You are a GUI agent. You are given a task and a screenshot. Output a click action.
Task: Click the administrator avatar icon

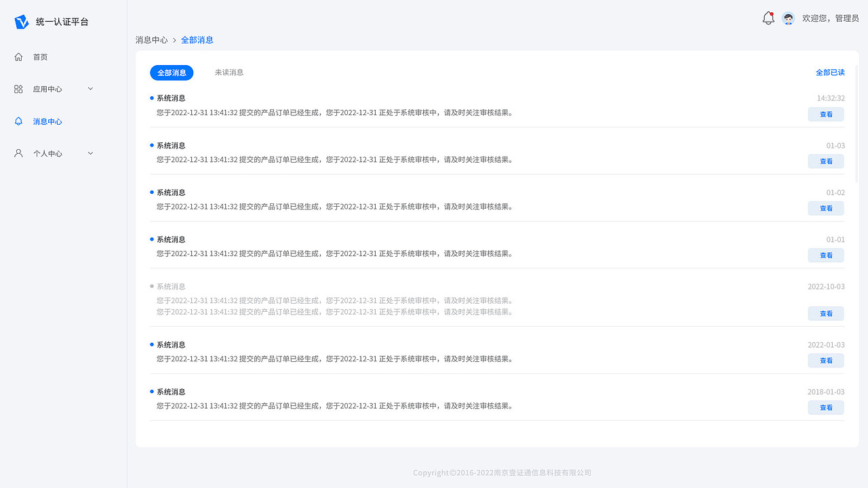[x=788, y=18]
